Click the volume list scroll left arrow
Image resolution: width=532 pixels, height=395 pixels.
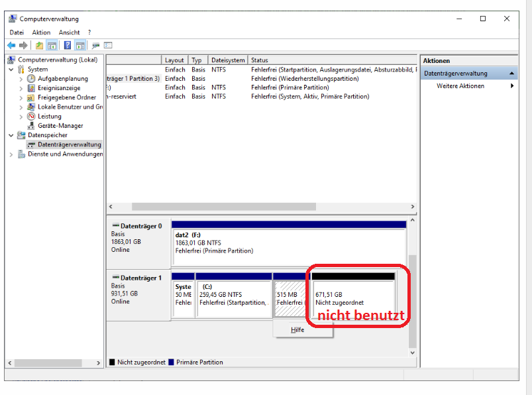[x=111, y=207]
